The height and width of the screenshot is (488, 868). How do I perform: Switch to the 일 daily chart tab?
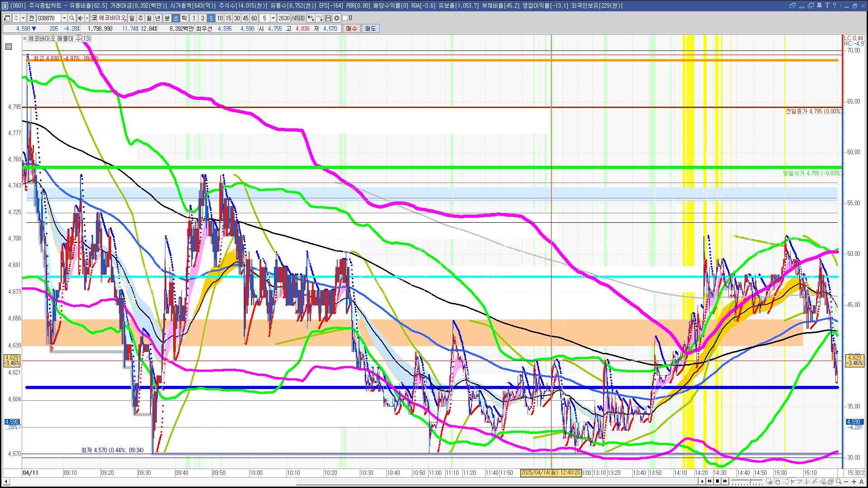tap(132, 18)
